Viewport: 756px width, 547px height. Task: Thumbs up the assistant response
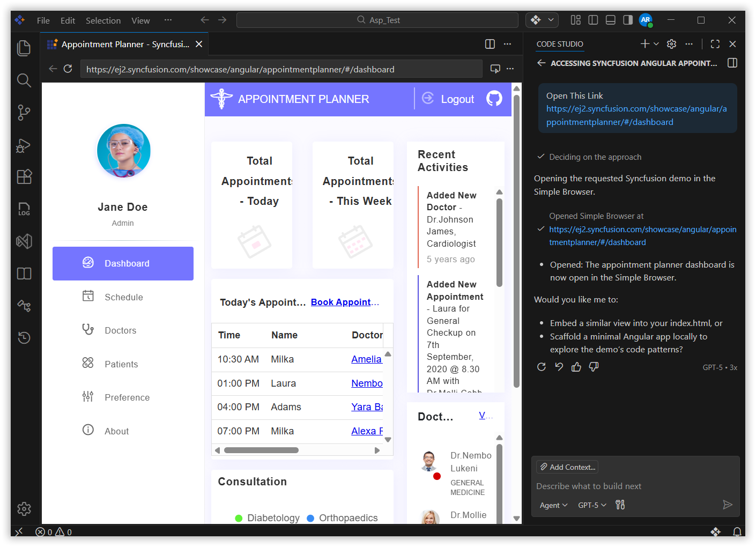[x=576, y=367]
